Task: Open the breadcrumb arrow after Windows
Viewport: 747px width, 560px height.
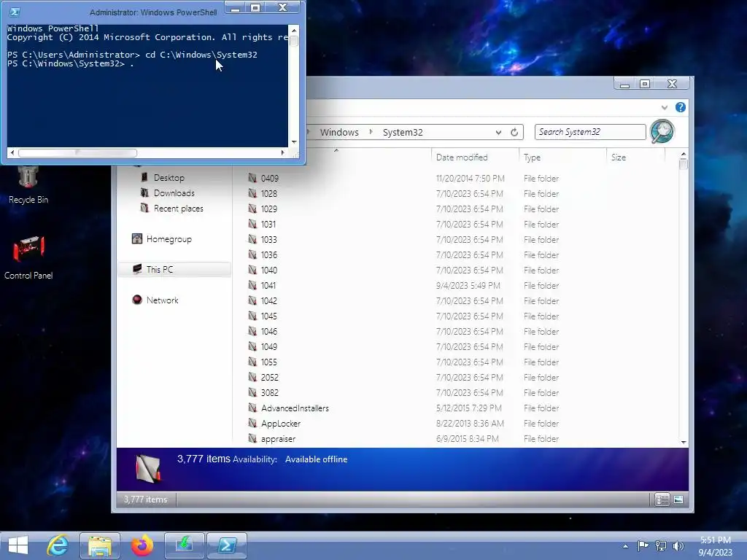Action: (371, 132)
